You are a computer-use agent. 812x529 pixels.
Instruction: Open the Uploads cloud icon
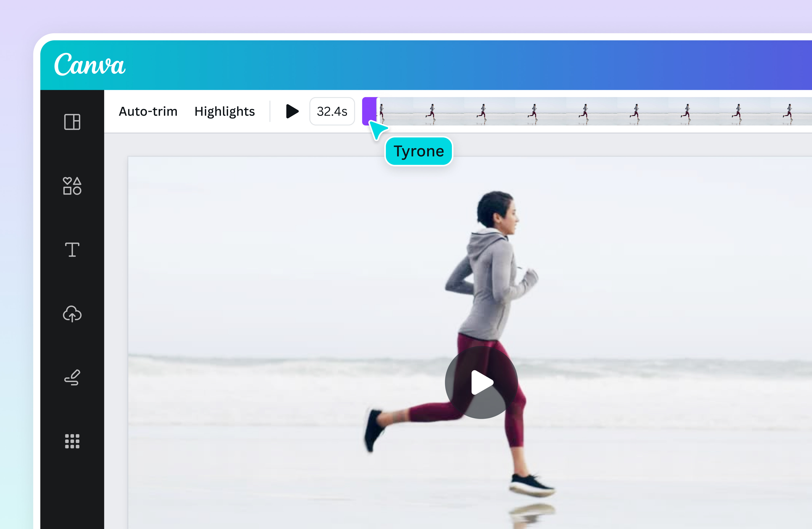pos(72,314)
